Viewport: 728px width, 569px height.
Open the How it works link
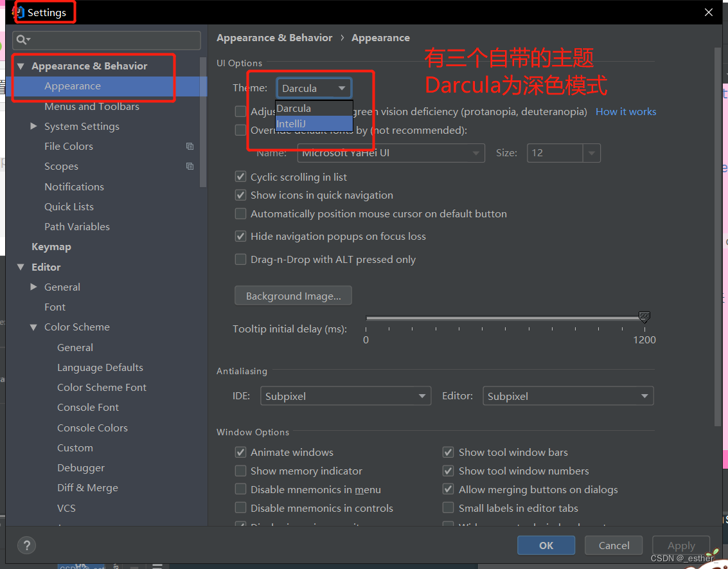point(626,111)
